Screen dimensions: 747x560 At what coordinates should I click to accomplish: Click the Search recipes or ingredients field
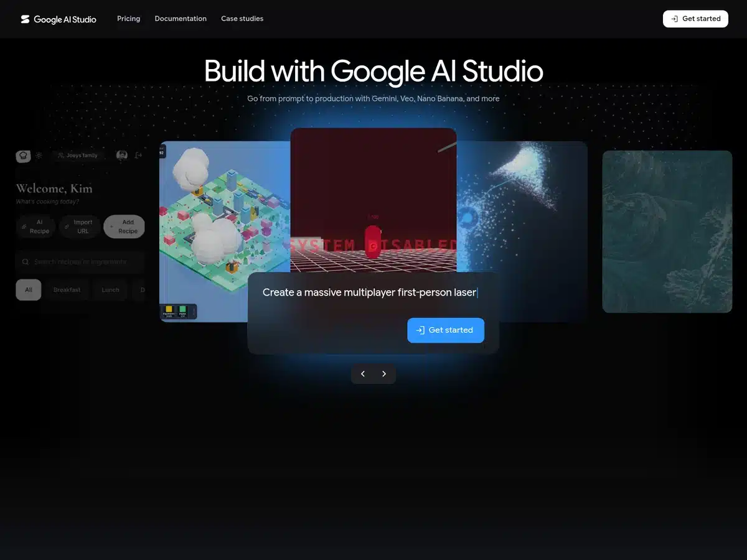[x=80, y=262]
